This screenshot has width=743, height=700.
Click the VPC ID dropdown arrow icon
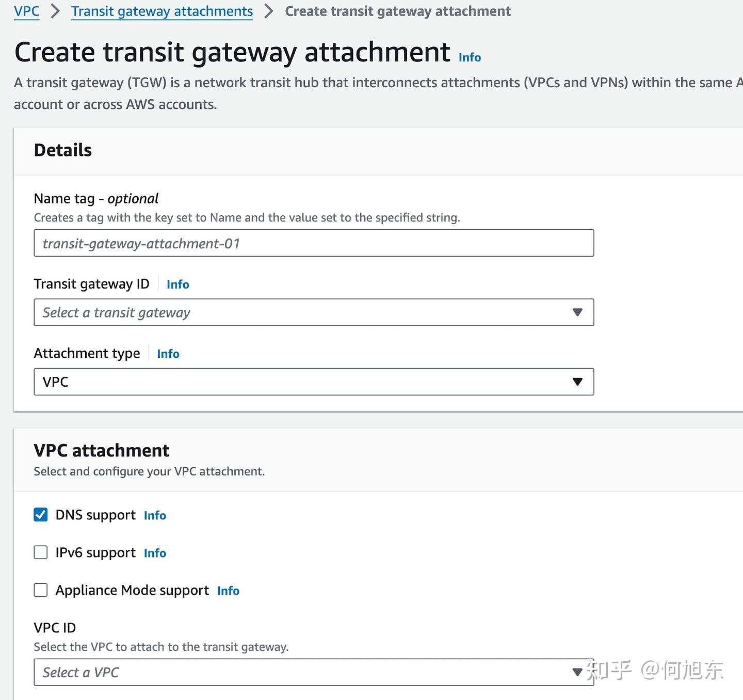pos(577,672)
